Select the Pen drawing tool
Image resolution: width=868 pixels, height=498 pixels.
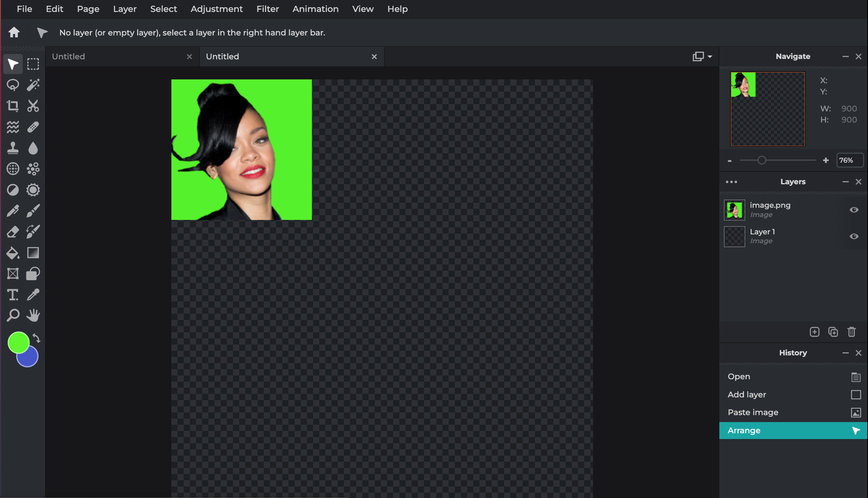13,211
